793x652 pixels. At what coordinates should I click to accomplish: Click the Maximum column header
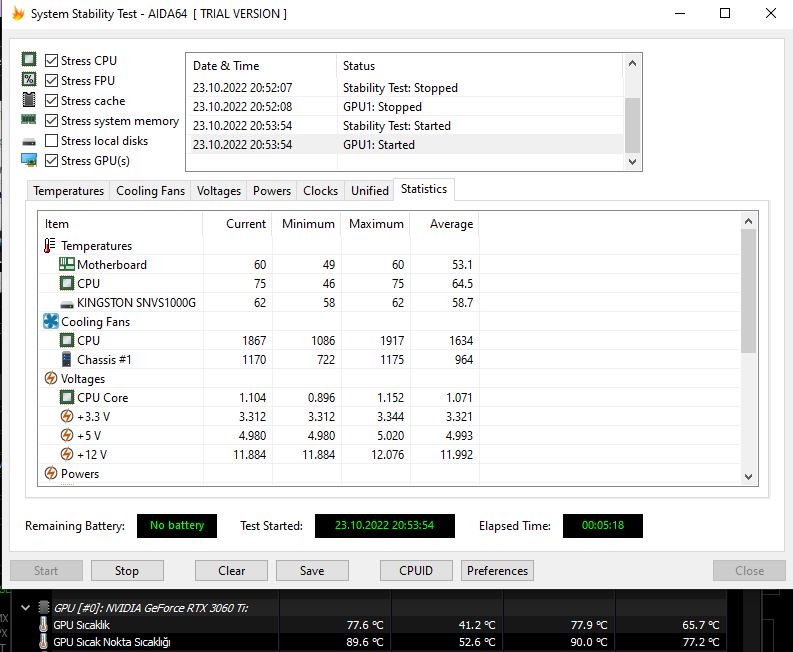[376, 224]
